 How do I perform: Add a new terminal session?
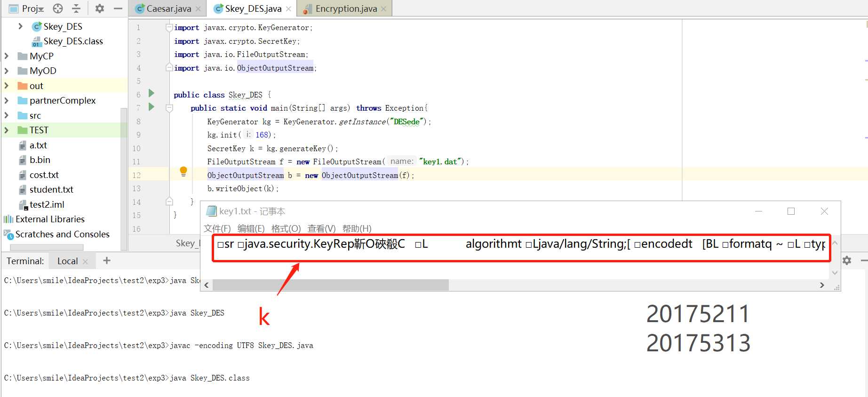[x=107, y=260]
